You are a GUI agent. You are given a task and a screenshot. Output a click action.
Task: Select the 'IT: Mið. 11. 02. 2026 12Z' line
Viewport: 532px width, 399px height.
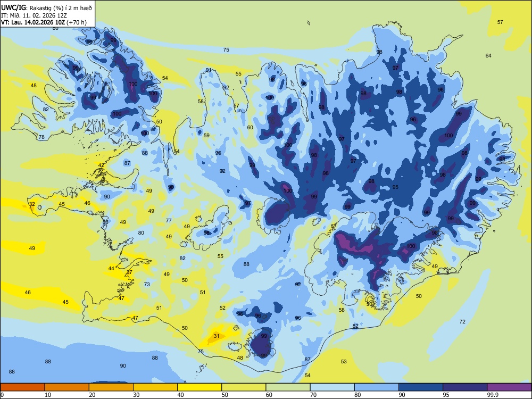[x=34, y=15]
